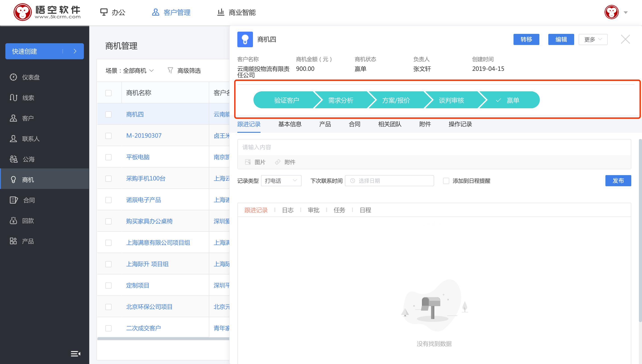Open the 更多 dropdown menu
Viewport: 642px width, 364px height.
[593, 39]
